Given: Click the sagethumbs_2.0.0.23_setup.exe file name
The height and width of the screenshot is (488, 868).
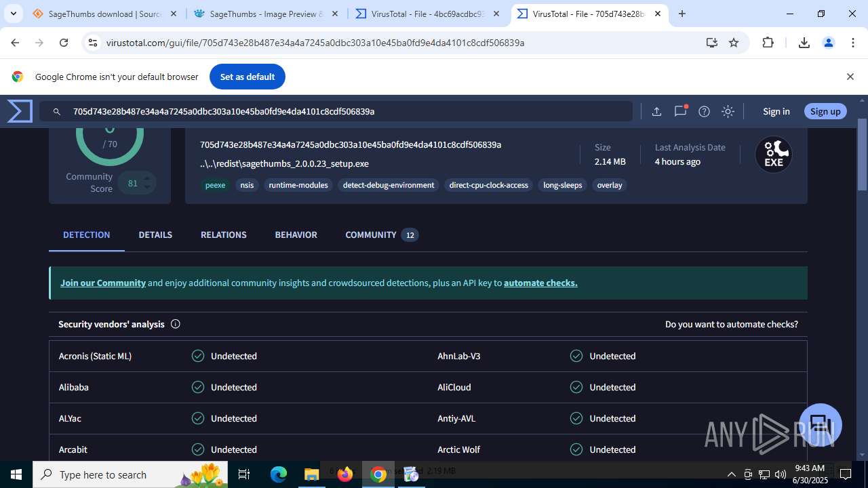Looking at the screenshot, I should tap(284, 163).
